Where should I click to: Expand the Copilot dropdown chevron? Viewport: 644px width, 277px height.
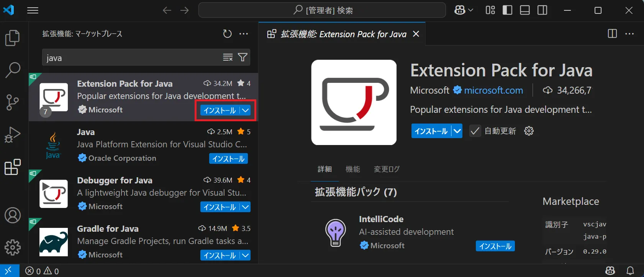pyautogui.click(x=471, y=10)
